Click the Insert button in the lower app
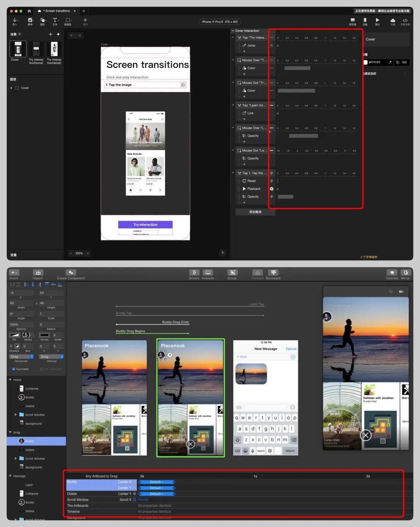The height and width of the screenshot is (527, 420). tap(14, 273)
